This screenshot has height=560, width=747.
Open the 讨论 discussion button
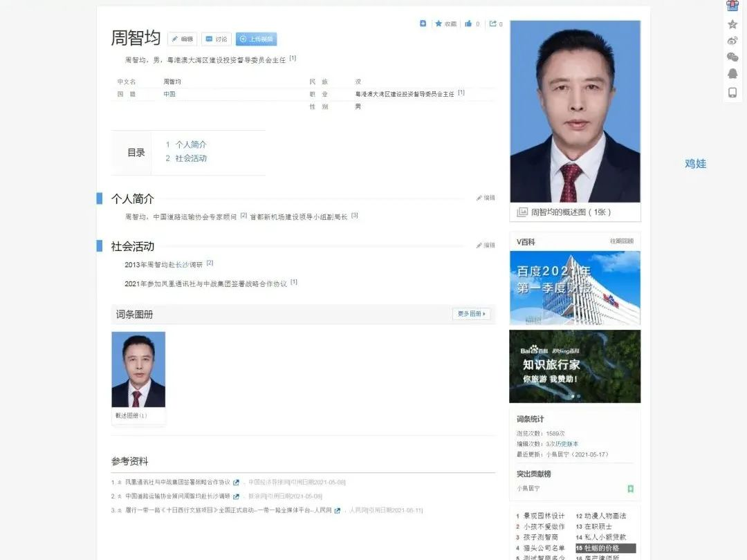click(216, 39)
